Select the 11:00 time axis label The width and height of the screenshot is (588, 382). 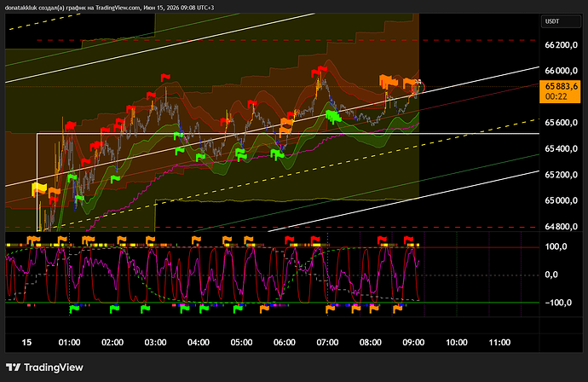point(499,343)
